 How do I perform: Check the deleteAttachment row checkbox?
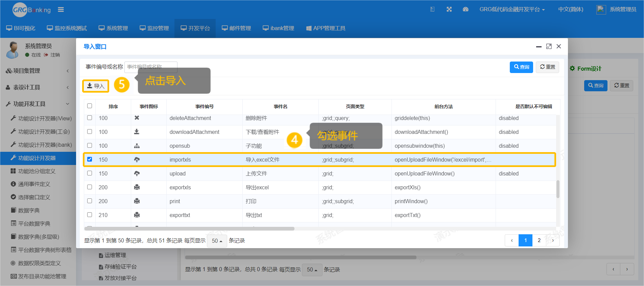coord(90,118)
